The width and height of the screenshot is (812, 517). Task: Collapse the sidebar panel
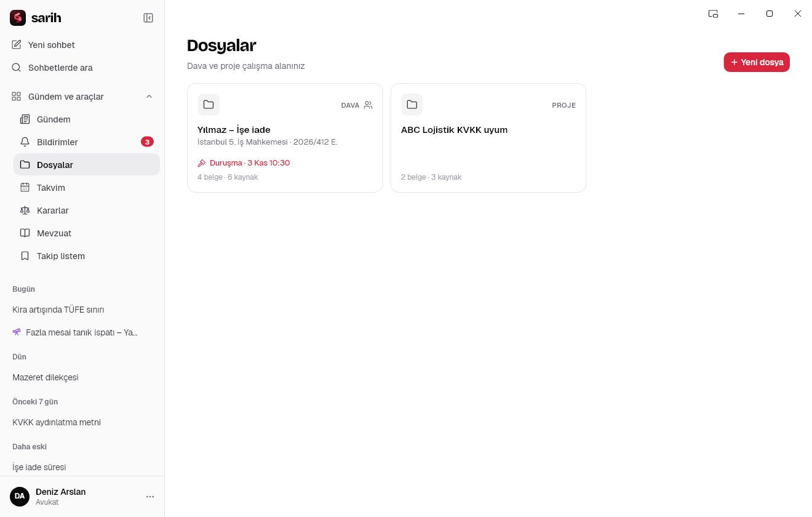[x=148, y=18]
